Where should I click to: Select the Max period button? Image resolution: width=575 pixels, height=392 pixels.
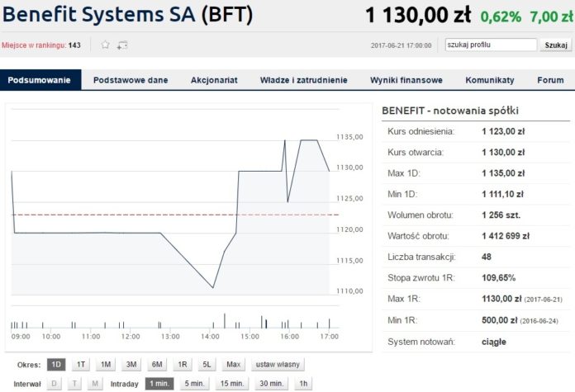pyautogui.click(x=233, y=365)
